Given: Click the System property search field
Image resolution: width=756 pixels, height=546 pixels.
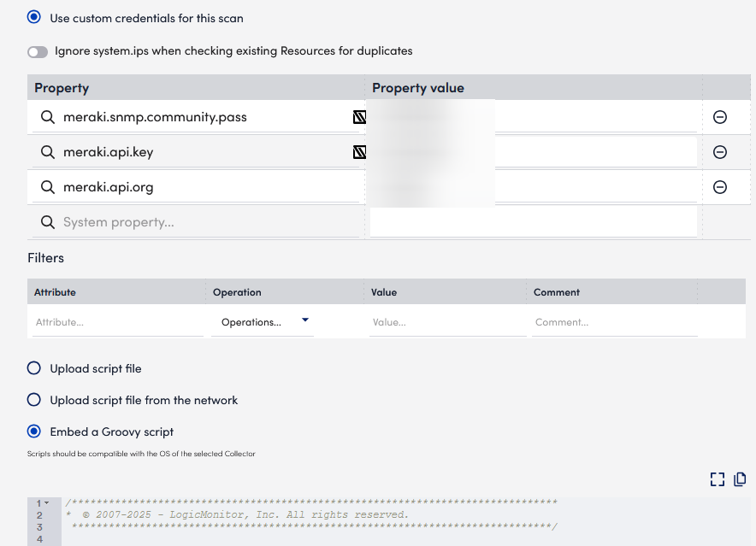Looking at the screenshot, I should pos(205,222).
